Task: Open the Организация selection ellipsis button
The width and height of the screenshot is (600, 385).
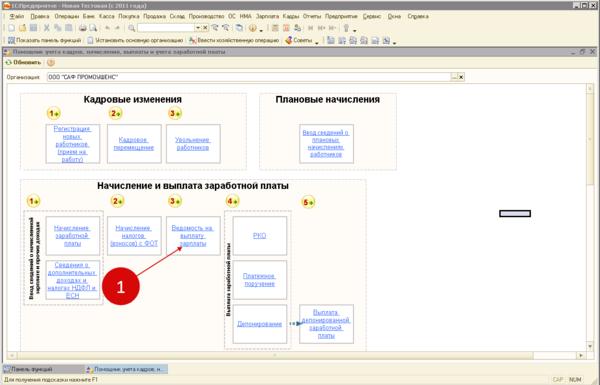Action: click(454, 77)
